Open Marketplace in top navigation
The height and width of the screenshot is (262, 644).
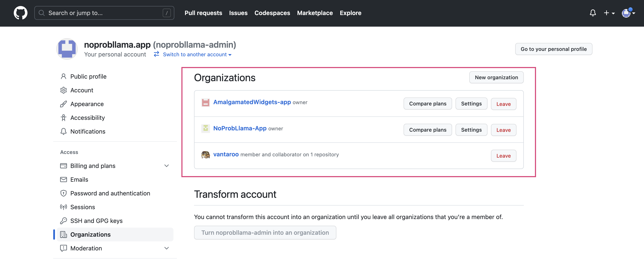315,13
